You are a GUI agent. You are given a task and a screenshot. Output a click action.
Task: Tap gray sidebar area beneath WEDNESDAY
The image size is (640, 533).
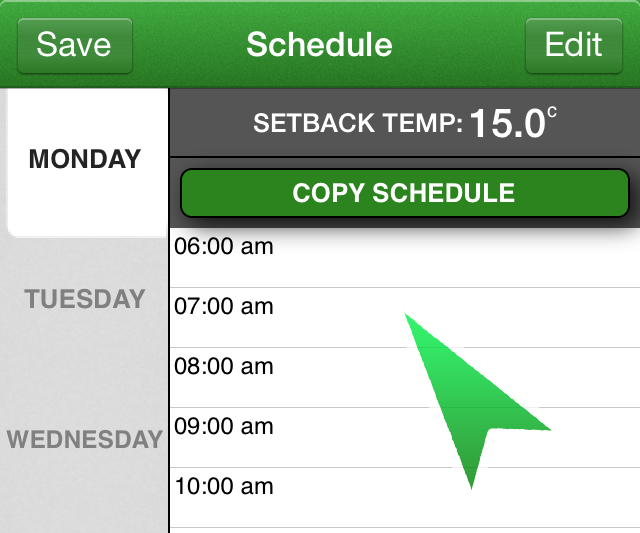point(85,500)
